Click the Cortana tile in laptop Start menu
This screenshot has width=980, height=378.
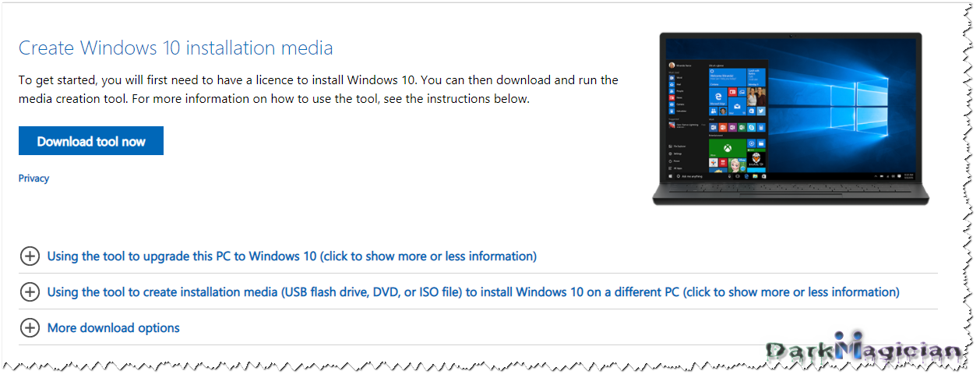pyautogui.click(x=728, y=77)
